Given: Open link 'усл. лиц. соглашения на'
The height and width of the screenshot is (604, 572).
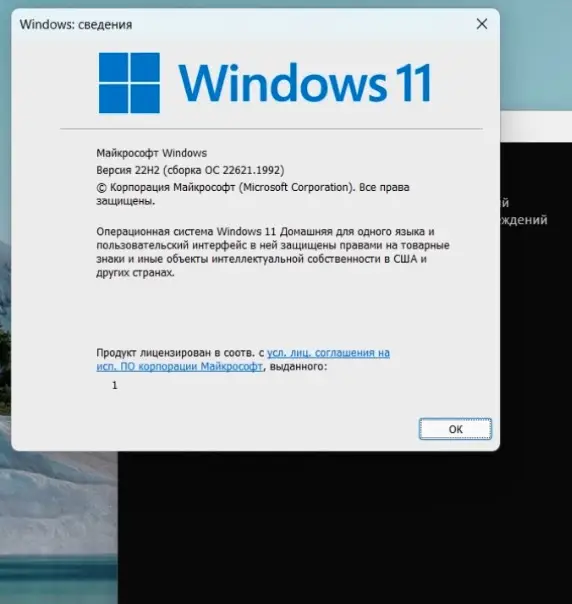Looking at the screenshot, I should tap(328, 353).
